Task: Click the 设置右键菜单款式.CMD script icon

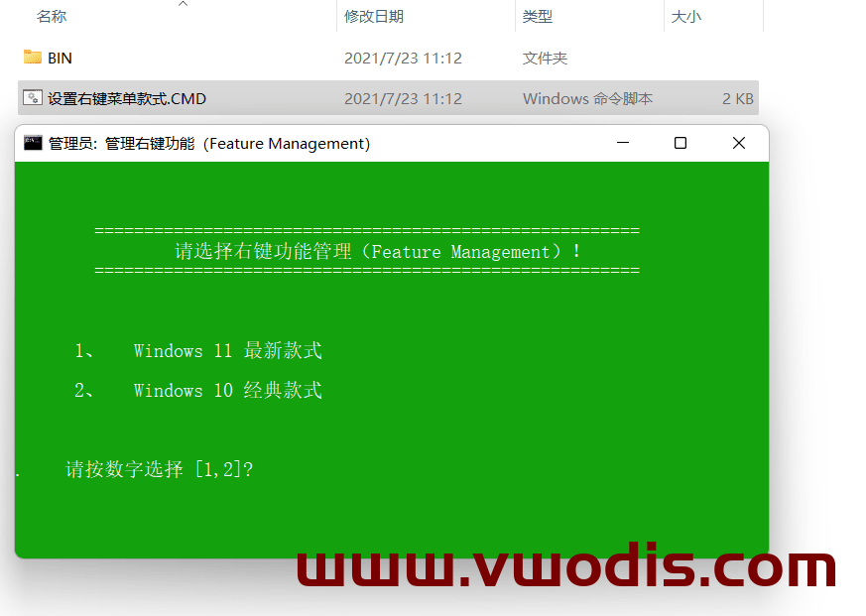Action: pos(32,98)
